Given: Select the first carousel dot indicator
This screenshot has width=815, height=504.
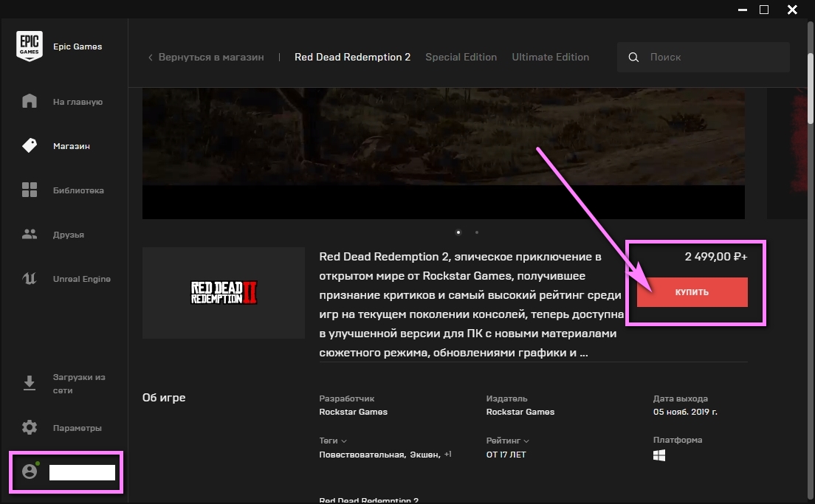Looking at the screenshot, I should [458, 232].
